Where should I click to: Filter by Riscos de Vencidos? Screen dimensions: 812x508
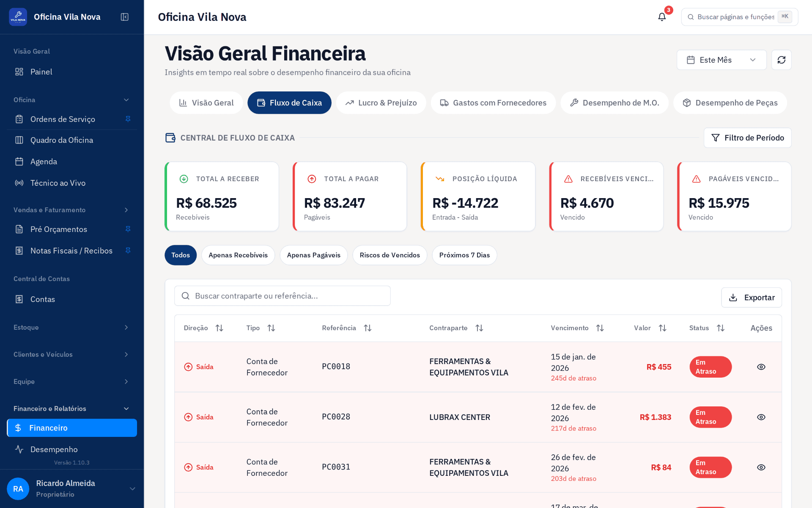pos(390,255)
